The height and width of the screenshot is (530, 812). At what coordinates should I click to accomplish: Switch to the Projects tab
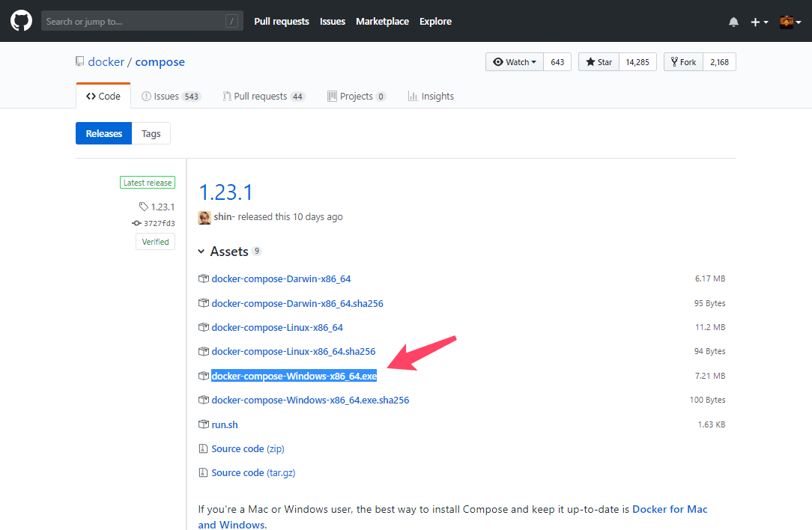tap(357, 97)
